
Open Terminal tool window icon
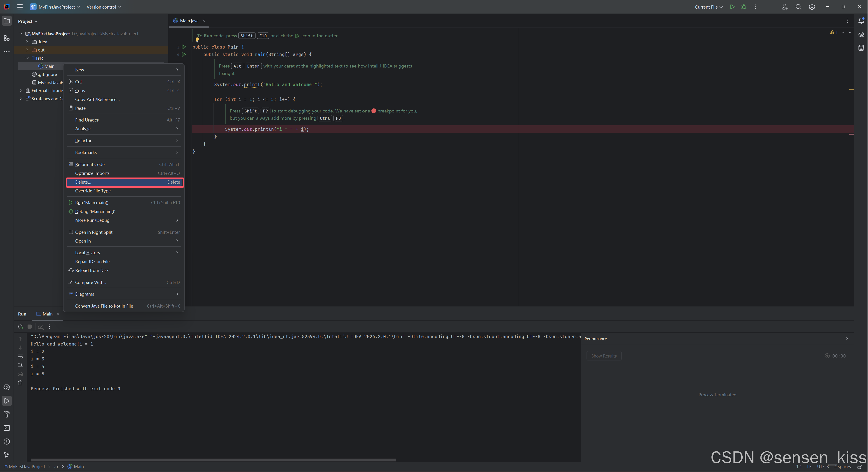(x=7, y=428)
